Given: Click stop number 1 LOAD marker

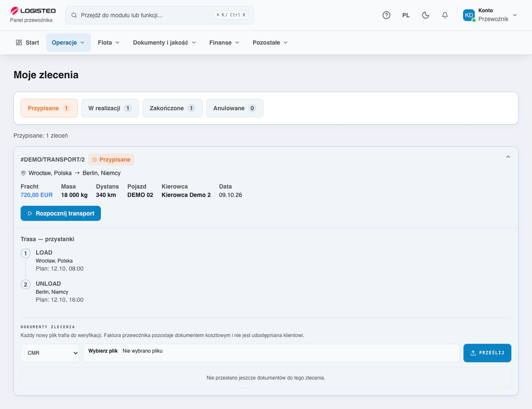Looking at the screenshot, I should 26,253.
